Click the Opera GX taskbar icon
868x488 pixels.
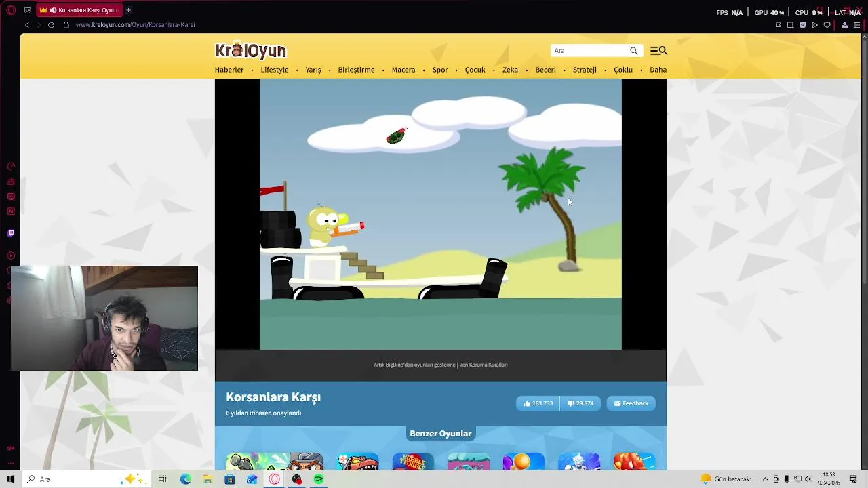(275, 479)
